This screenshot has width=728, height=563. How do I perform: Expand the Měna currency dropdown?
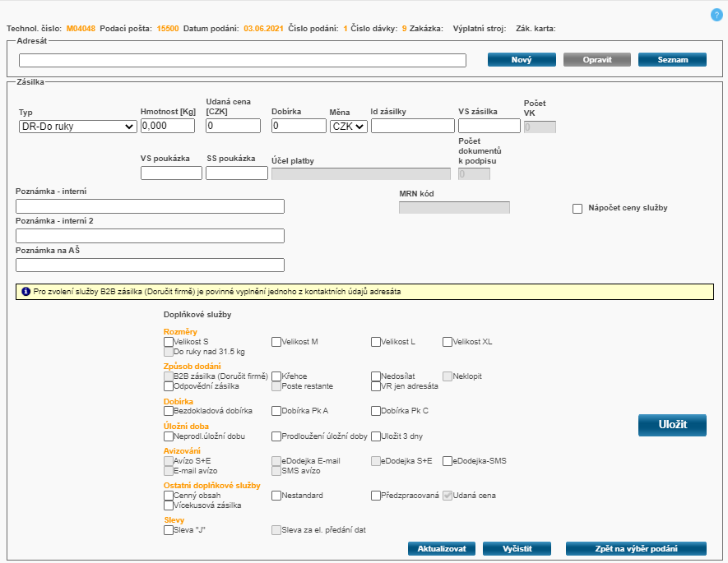[348, 126]
